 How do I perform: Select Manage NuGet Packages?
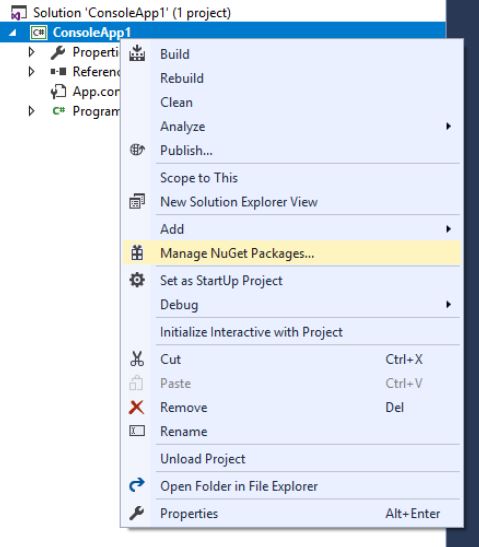point(237,253)
